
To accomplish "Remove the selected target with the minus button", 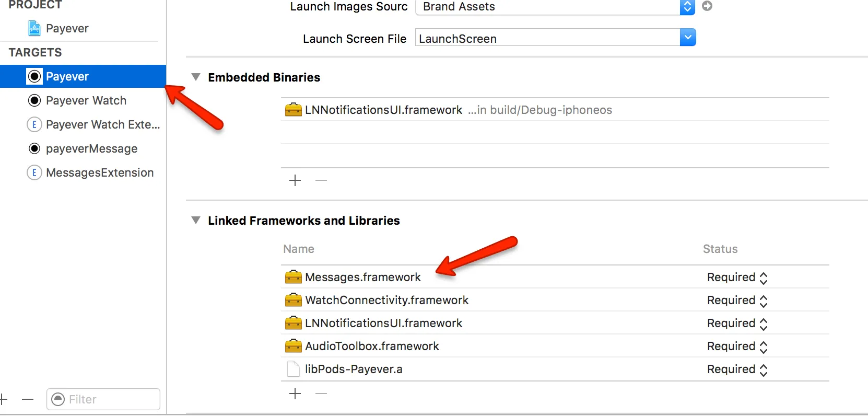I will pos(28,399).
